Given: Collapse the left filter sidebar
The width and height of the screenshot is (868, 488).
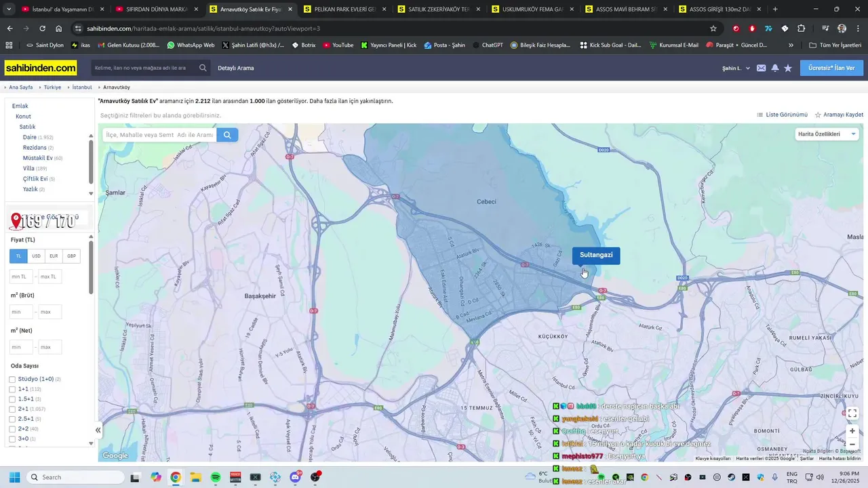Looking at the screenshot, I should tap(98, 430).
